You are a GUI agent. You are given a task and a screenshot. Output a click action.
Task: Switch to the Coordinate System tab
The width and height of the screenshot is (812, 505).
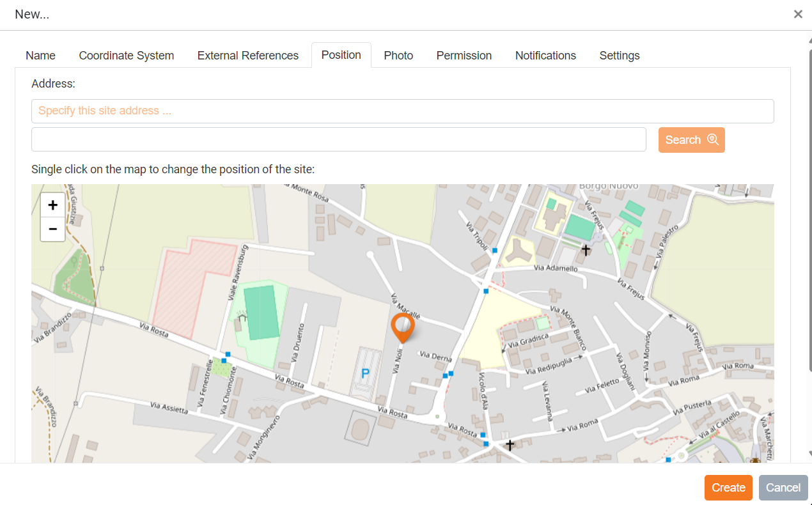point(127,56)
